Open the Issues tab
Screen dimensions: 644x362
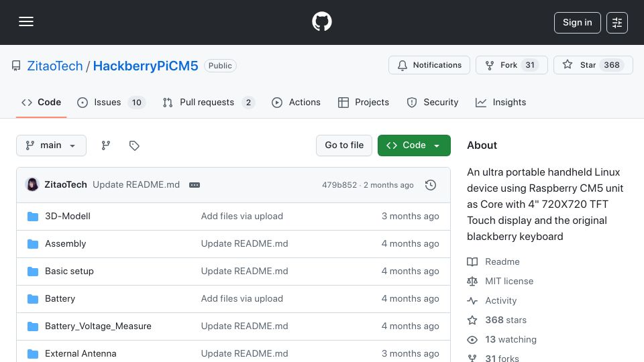[x=111, y=102]
